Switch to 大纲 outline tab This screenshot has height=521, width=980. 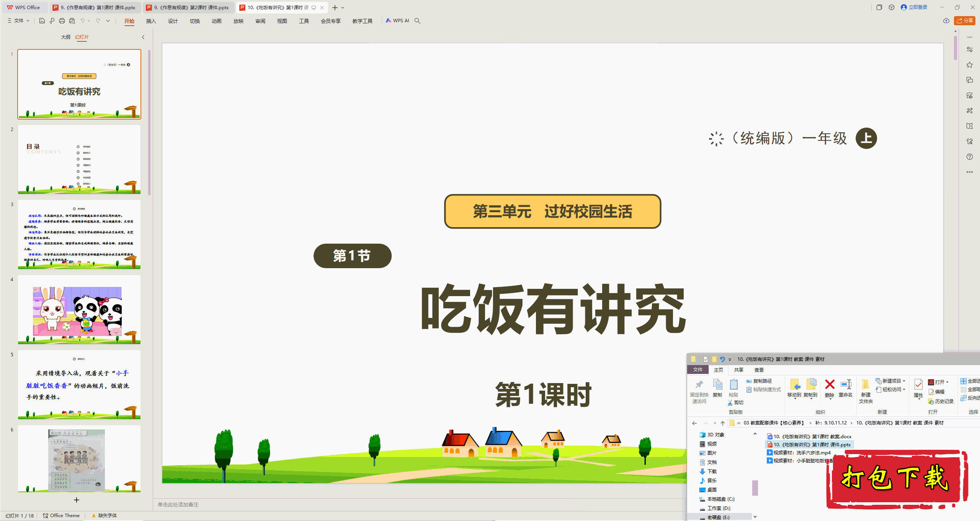[x=66, y=37]
